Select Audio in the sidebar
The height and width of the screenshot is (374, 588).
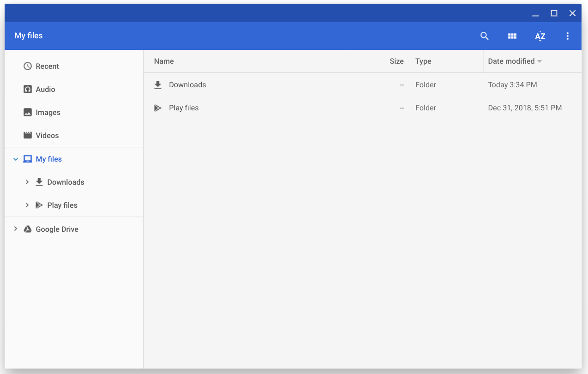[45, 89]
